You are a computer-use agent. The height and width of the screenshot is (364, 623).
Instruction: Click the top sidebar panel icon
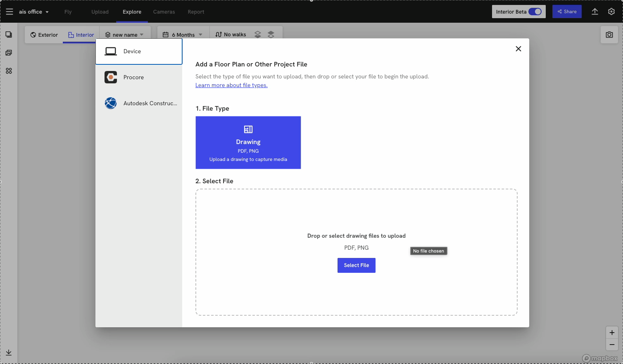tap(9, 35)
